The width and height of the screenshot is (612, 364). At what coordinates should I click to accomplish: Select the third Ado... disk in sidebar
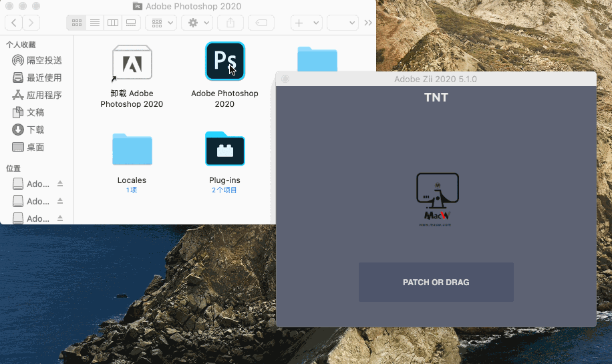[x=31, y=218]
